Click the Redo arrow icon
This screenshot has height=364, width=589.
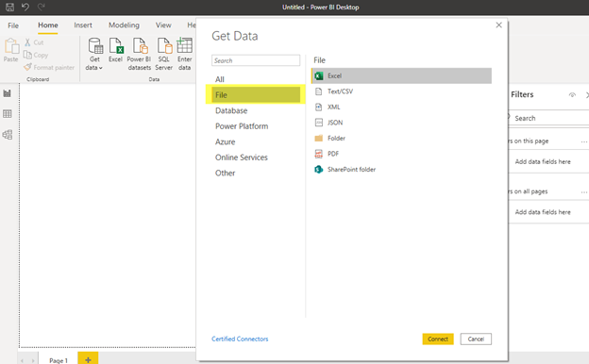coord(41,7)
